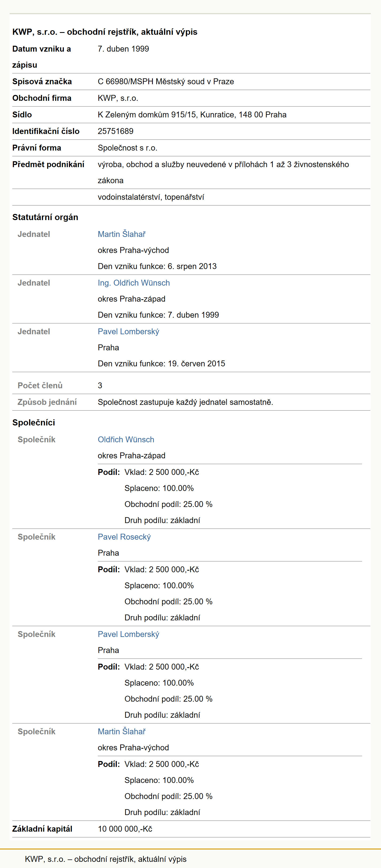
Task: Click the Společníci section heading
Action: coord(34,423)
